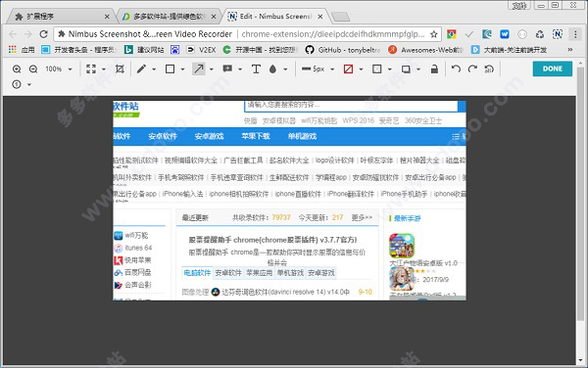
Task: Redo the last edit
Action: pyautogui.click(x=472, y=69)
